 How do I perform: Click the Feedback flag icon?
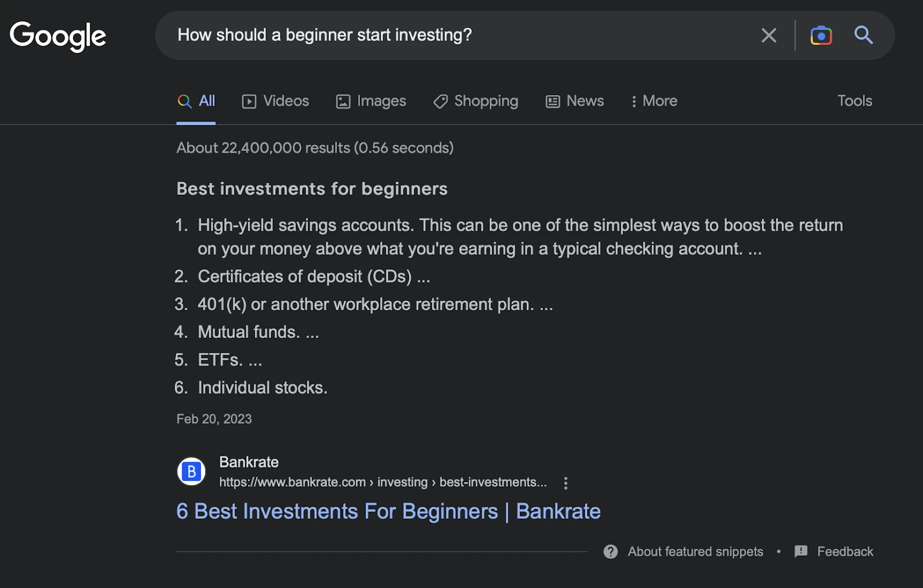point(801,552)
